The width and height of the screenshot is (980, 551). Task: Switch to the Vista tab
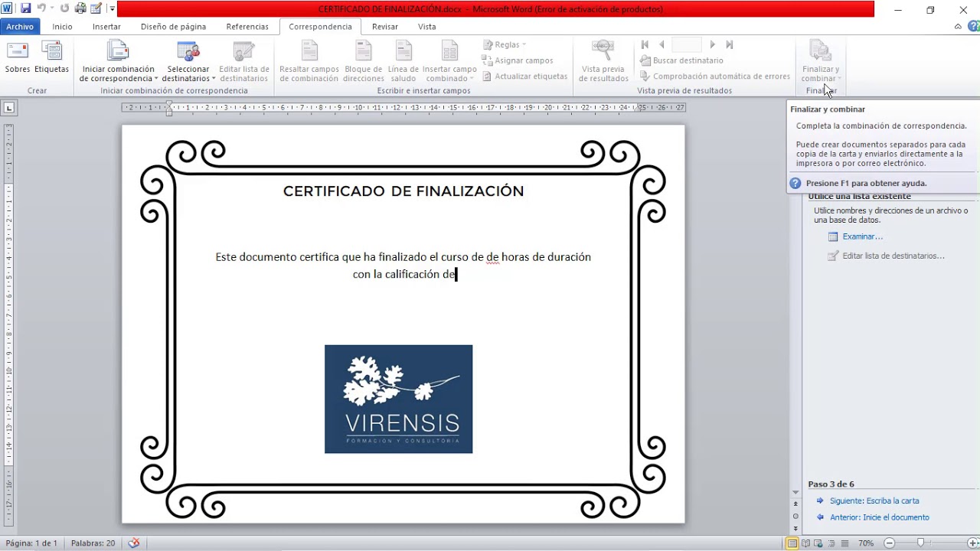[x=427, y=26]
